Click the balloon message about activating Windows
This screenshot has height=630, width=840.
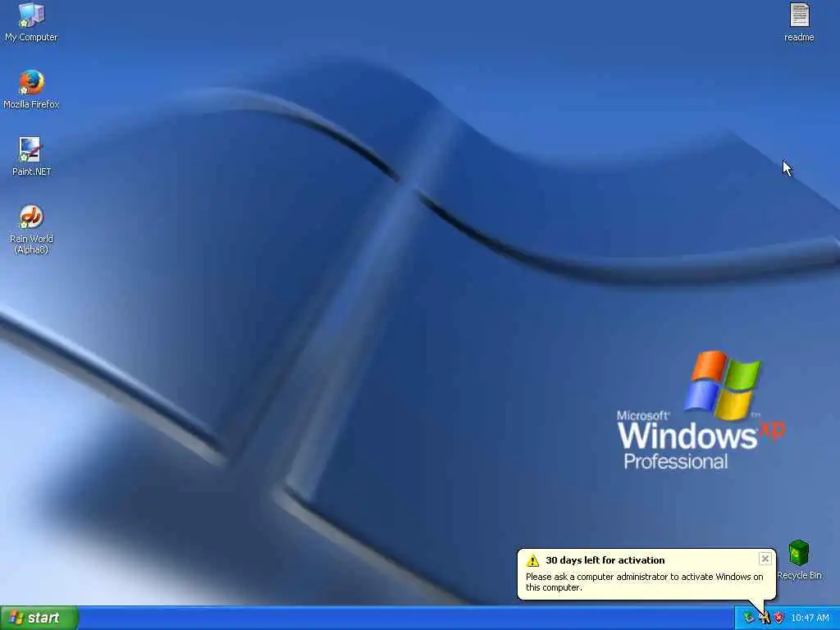pyautogui.click(x=644, y=582)
